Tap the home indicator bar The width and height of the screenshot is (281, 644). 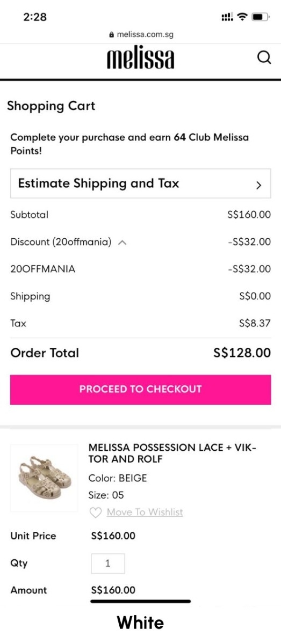click(141, 602)
